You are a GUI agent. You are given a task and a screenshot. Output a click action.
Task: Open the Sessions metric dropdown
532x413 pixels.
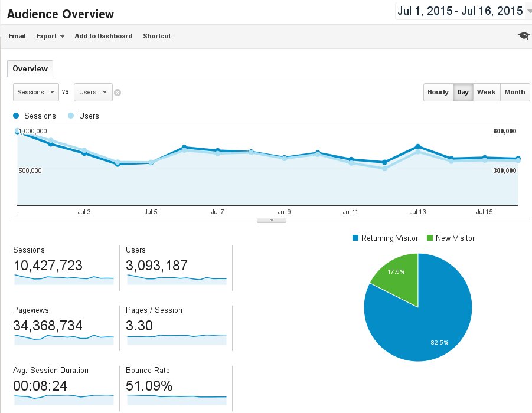coord(36,92)
